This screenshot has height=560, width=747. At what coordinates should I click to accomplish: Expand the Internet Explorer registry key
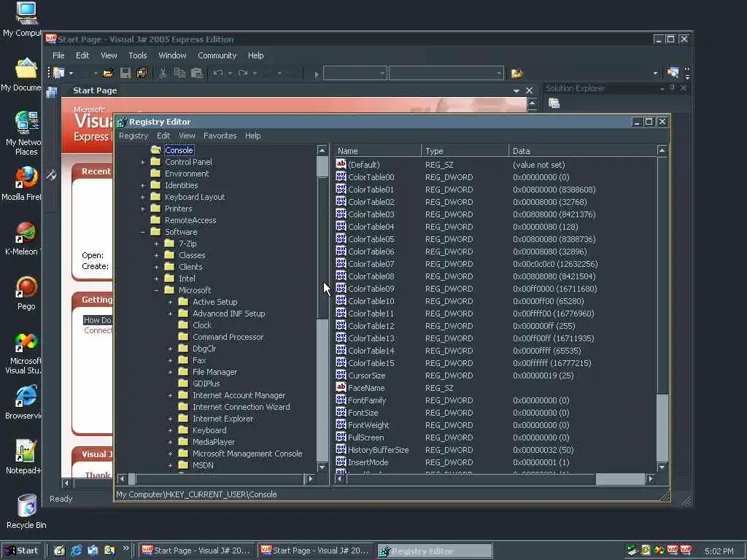(x=170, y=419)
